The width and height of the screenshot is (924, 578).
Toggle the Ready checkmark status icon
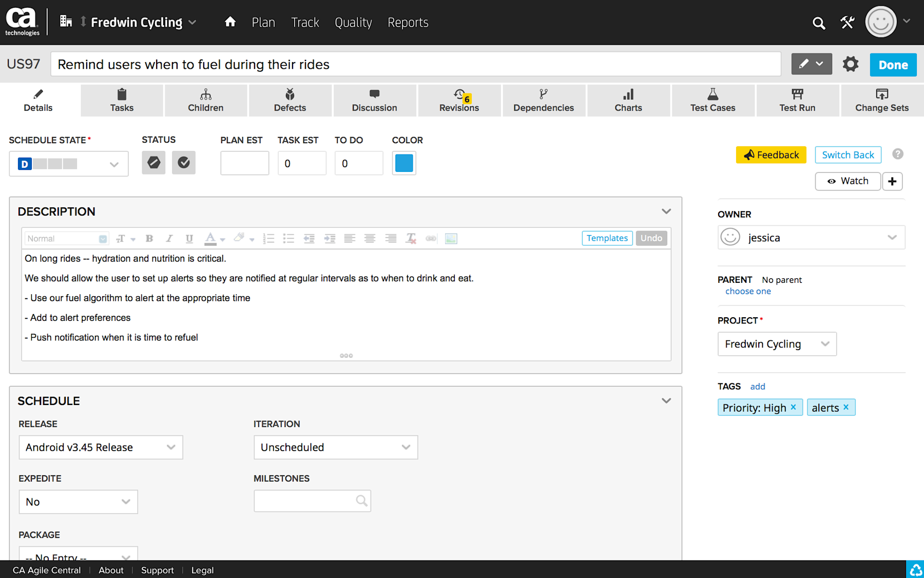pos(184,163)
